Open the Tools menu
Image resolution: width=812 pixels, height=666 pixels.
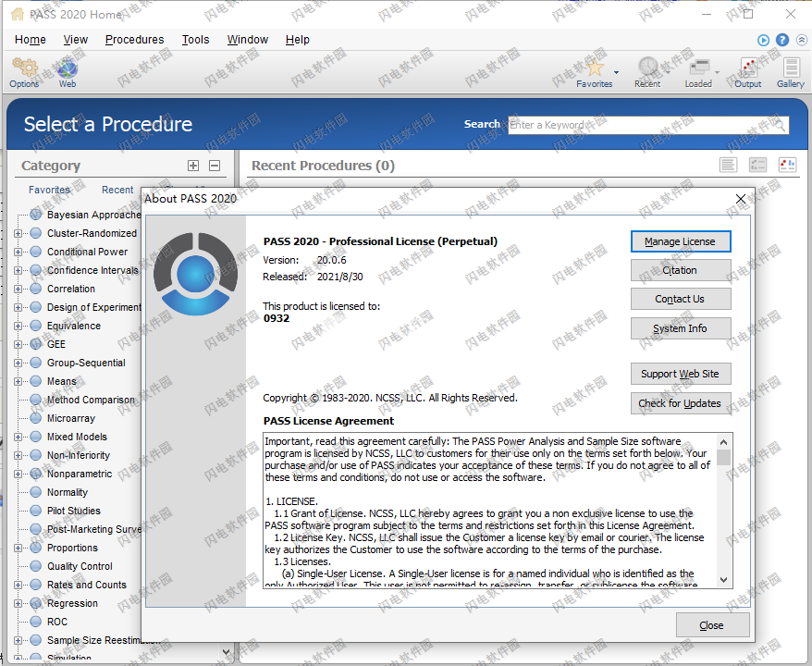click(195, 40)
